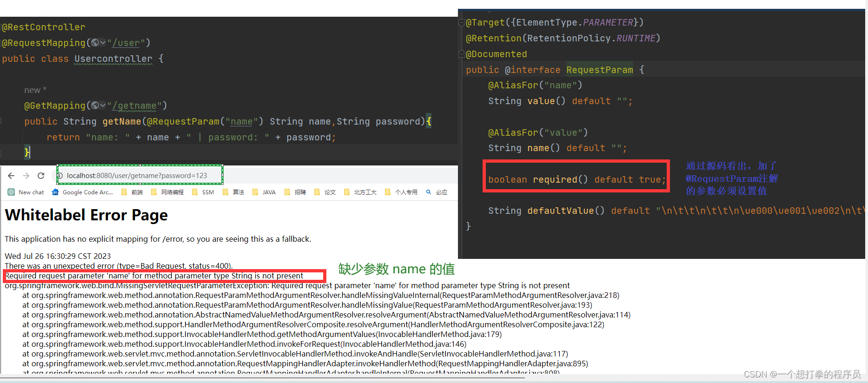Screen dimensions: 868x383
Task: Click the @AliasFor("name") annotation
Action: [535, 85]
